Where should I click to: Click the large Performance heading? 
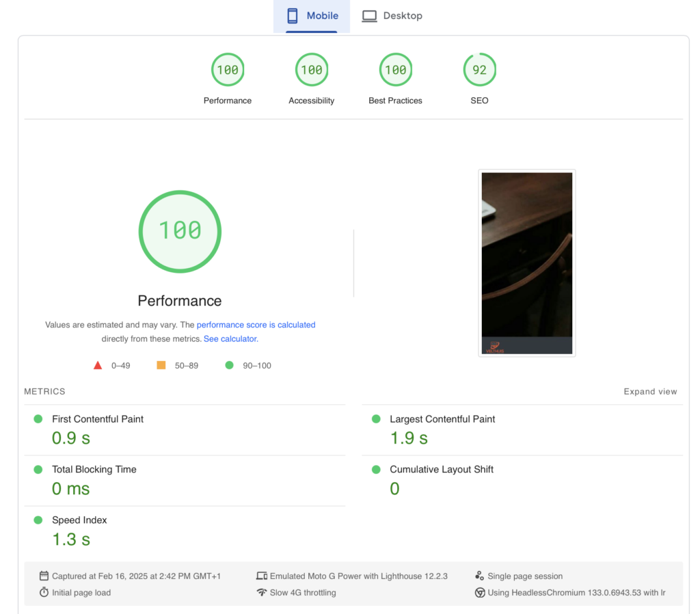pyautogui.click(x=180, y=301)
